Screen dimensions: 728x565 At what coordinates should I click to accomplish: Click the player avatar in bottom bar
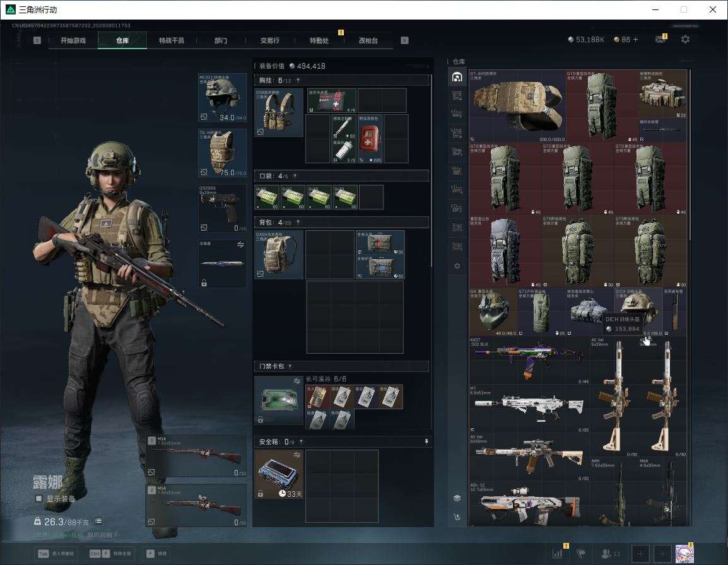684,554
